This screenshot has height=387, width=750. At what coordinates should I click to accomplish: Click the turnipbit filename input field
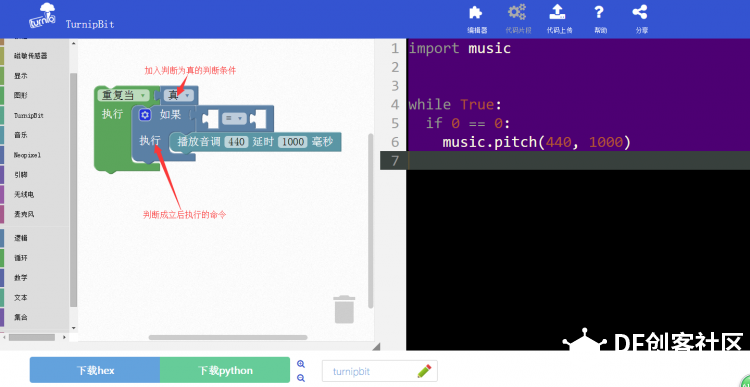coord(379,371)
